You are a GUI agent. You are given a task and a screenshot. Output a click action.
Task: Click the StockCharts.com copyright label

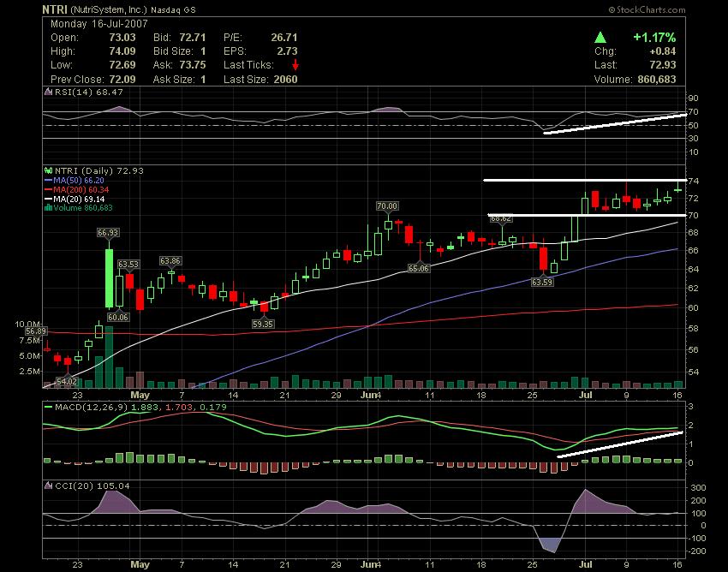coord(647,9)
